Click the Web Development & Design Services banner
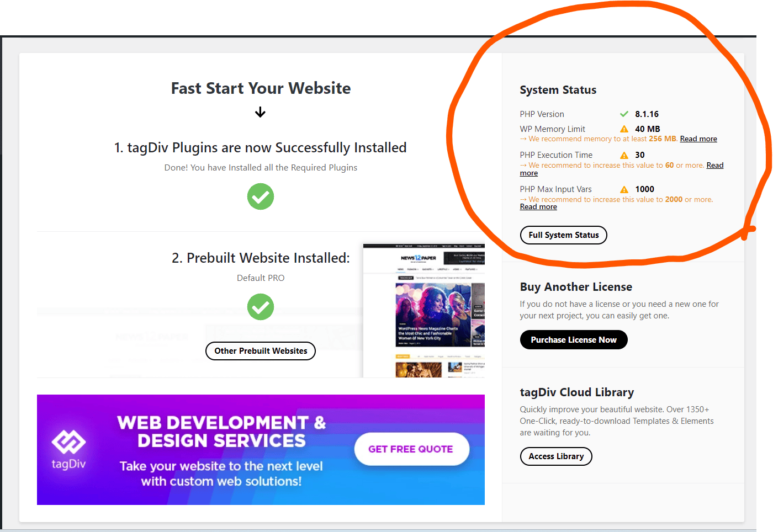Screen dimensions: 773x532 tap(261, 450)
